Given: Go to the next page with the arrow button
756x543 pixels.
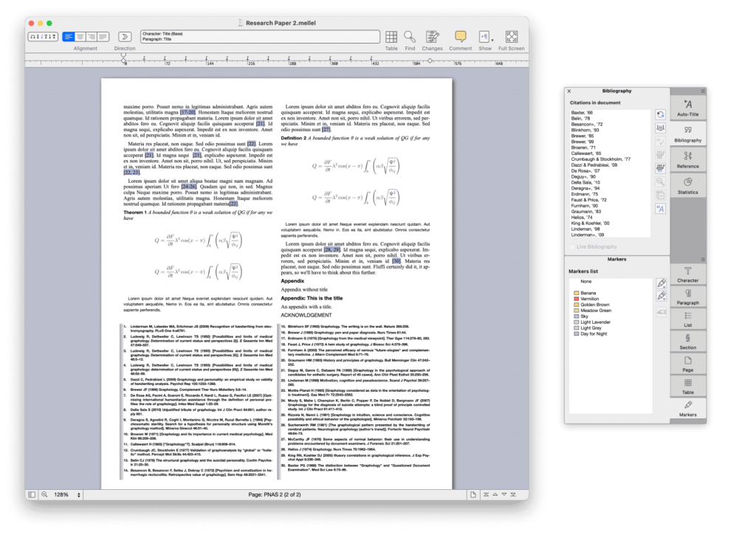Looking at the screenshot, I should point(504,495).
